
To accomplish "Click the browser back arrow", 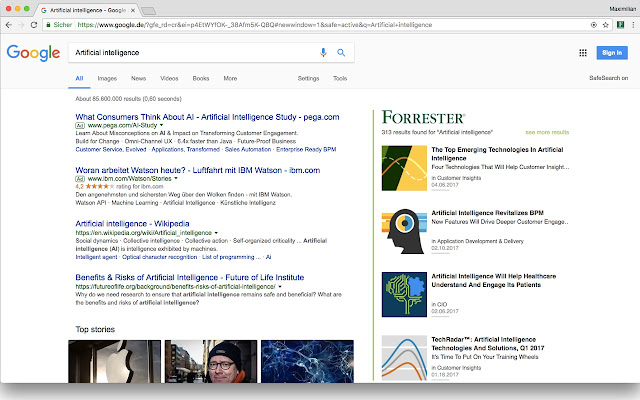I will (x=9, y=25).
